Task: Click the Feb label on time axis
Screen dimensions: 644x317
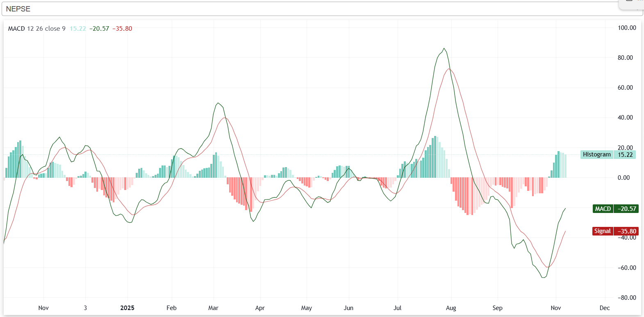Action: coord(171,308)
